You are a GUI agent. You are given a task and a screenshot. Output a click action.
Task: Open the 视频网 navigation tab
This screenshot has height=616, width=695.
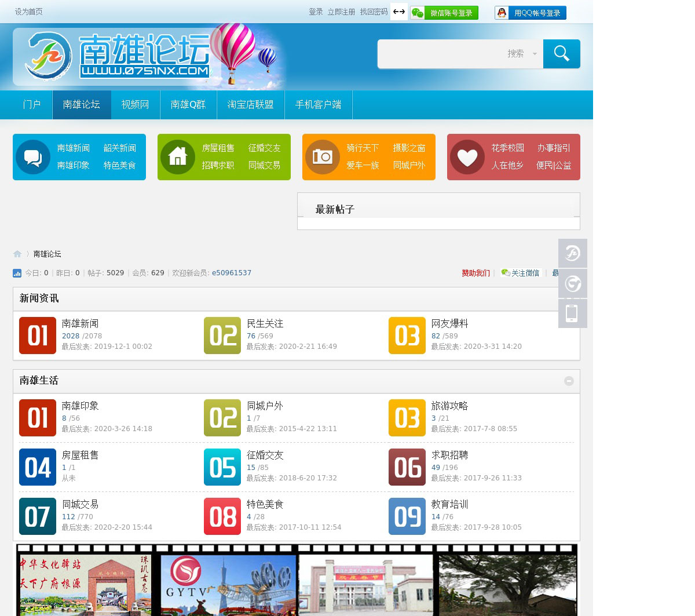pos(135,105)
